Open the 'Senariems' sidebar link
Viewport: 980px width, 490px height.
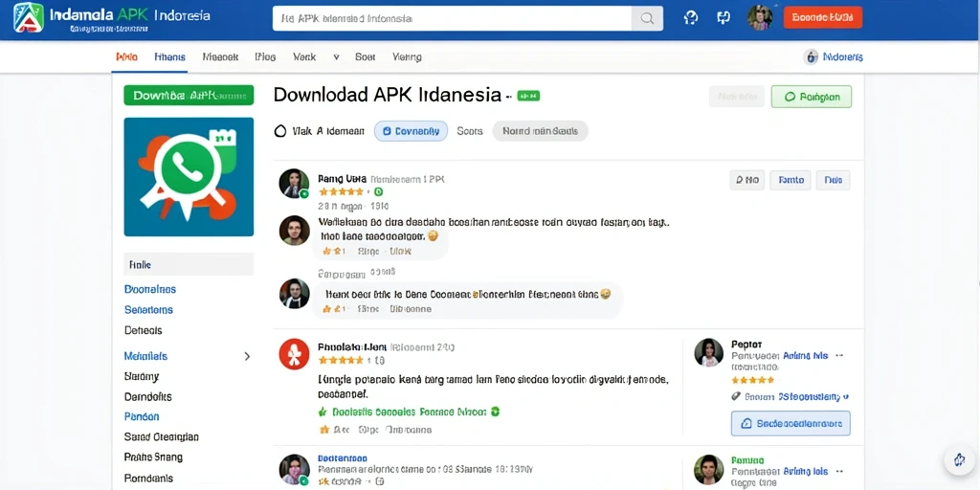pos(148,310)
